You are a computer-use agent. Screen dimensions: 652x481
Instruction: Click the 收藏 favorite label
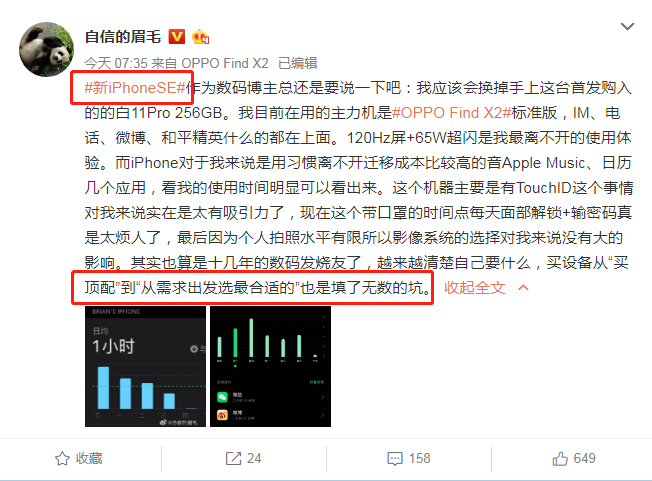pos(89,459)
